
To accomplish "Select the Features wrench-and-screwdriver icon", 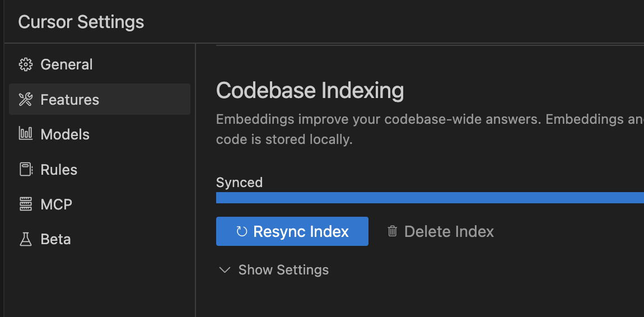I will (25, 99).
